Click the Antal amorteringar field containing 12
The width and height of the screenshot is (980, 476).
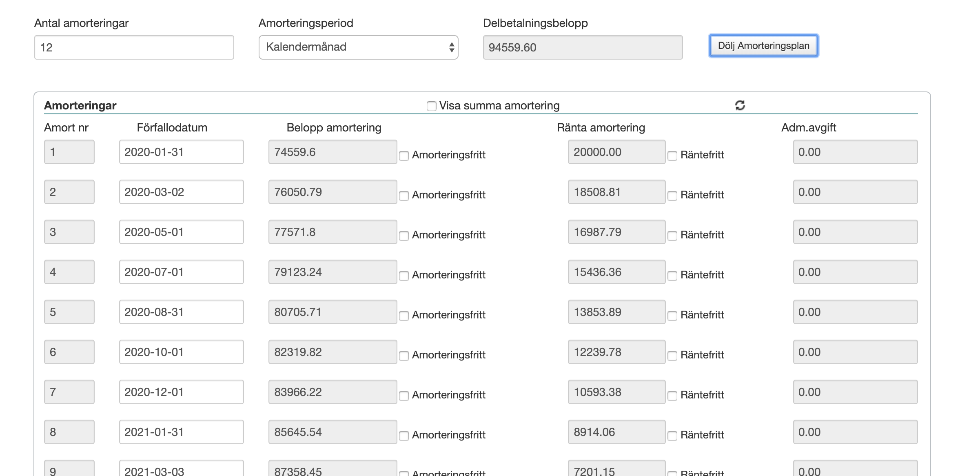click(134, 47)
